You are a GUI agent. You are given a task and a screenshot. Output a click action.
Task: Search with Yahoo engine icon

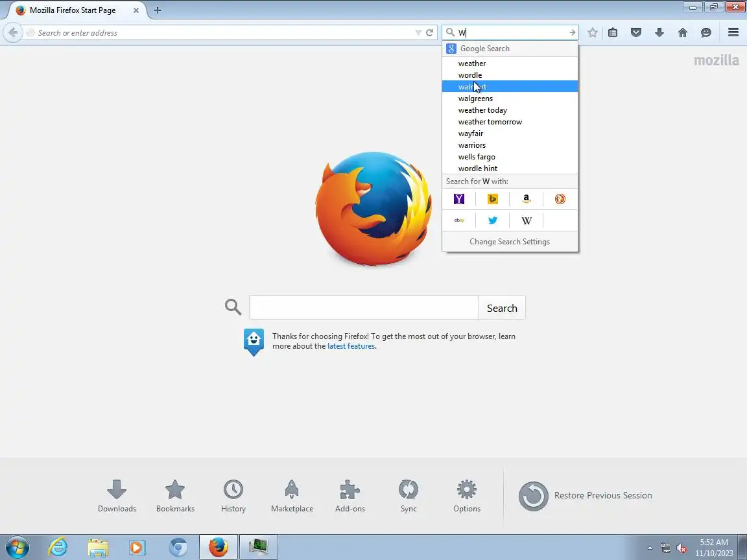pos(459,199)
